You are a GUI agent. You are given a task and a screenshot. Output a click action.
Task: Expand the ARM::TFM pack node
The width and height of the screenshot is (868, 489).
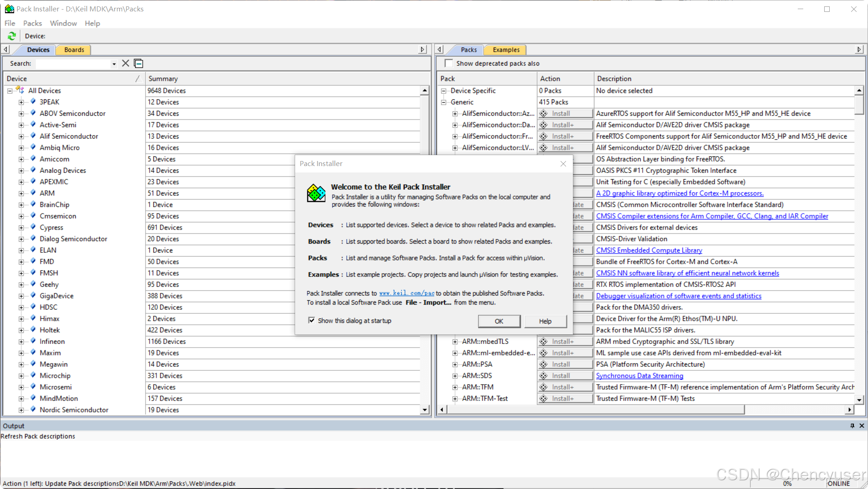(x=455, y=387)
